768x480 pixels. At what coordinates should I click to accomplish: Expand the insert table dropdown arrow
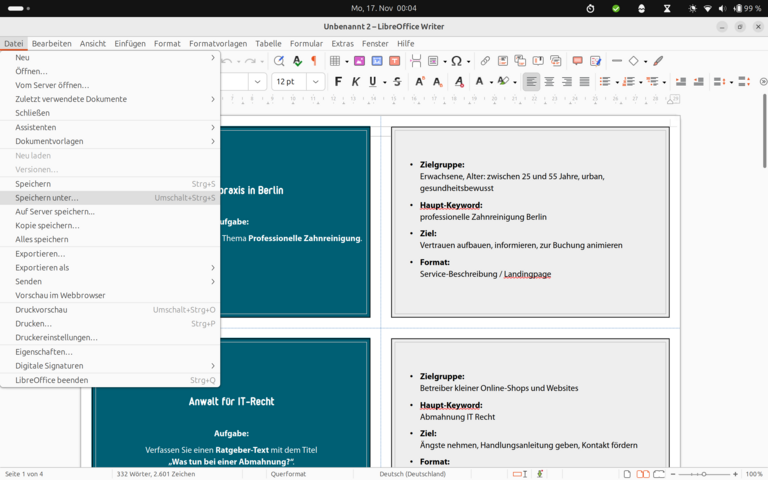pos(347,61)
